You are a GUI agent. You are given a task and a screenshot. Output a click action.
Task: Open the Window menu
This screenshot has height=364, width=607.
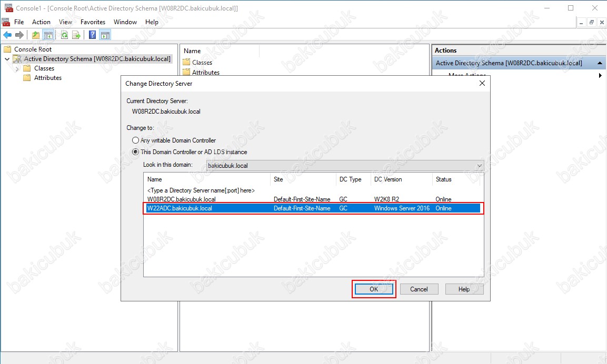(x=125, y=22)
